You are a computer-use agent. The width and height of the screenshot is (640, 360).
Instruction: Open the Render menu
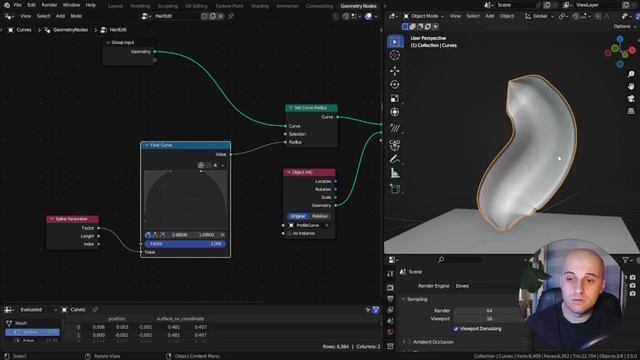[x=49, y=5]
